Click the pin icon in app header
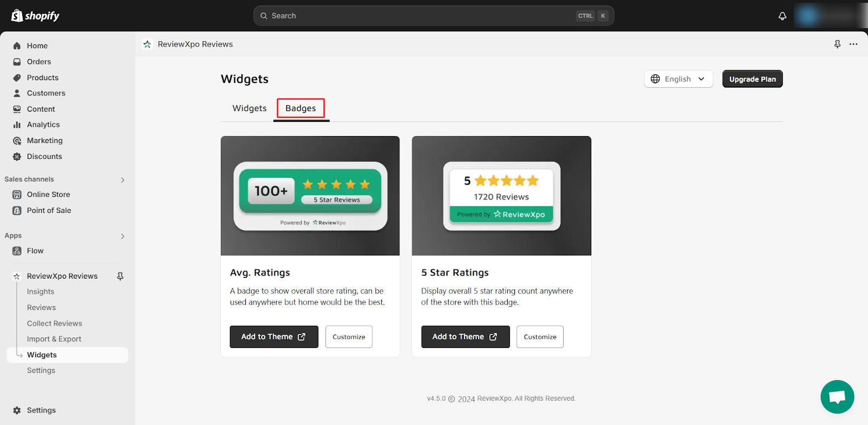This screenshot has height=425, width=868. [837, 44]
